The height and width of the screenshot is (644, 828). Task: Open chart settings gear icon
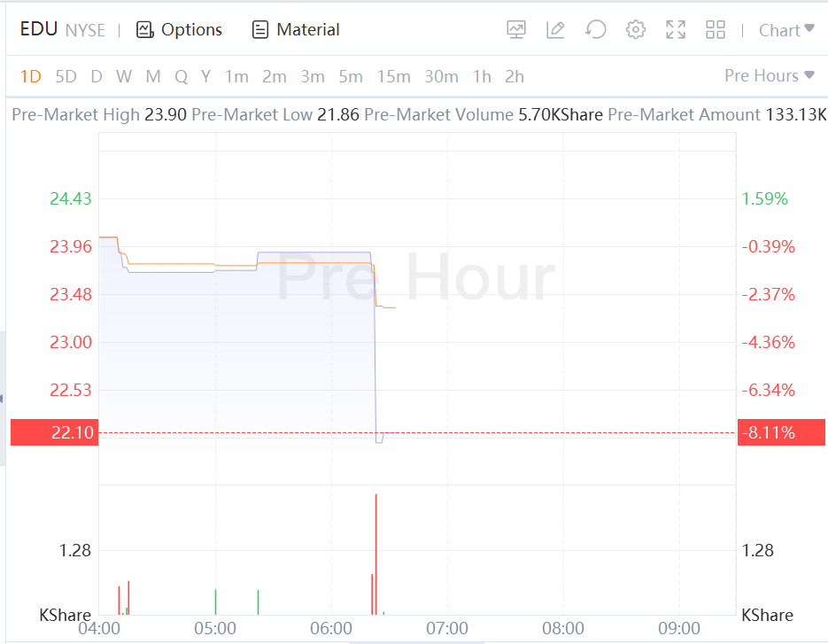click(636, 29)
